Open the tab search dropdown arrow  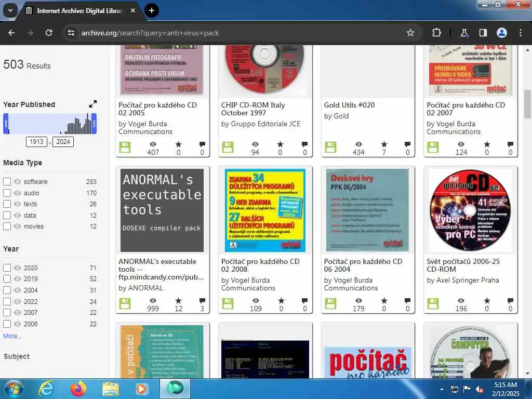tap(10, 10)
